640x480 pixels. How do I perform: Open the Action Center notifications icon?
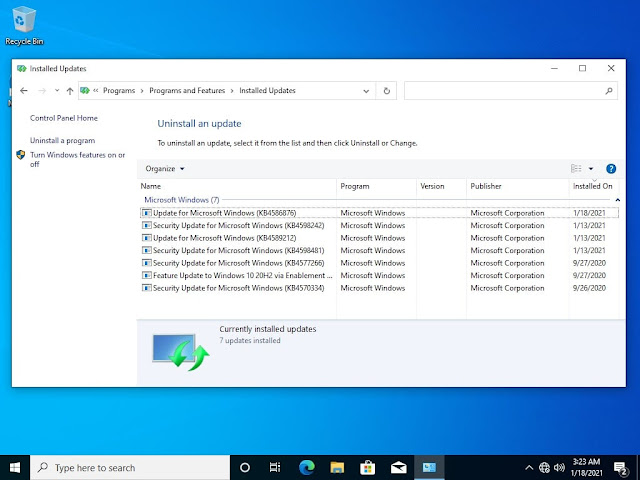621,468
